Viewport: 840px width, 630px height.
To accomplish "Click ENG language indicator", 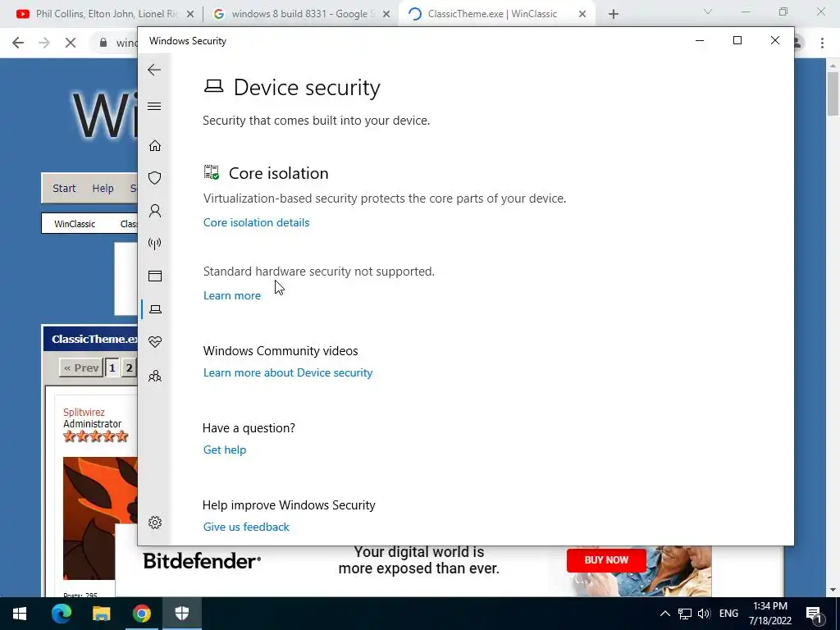I will (728, 614).
